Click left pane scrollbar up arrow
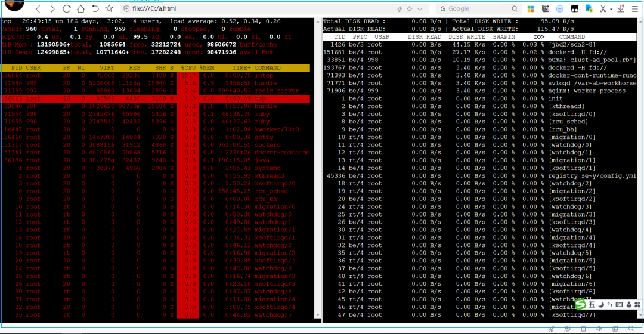Viewport: 644px width, 334px height. (318, 21)
